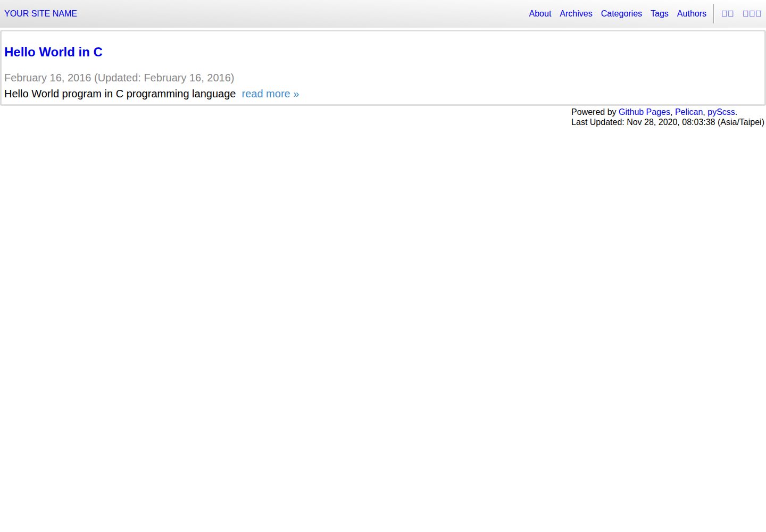This screenshot has width=766, height=532.
Task: Select the two-character language link in header
Action: (x=728, y=14)
